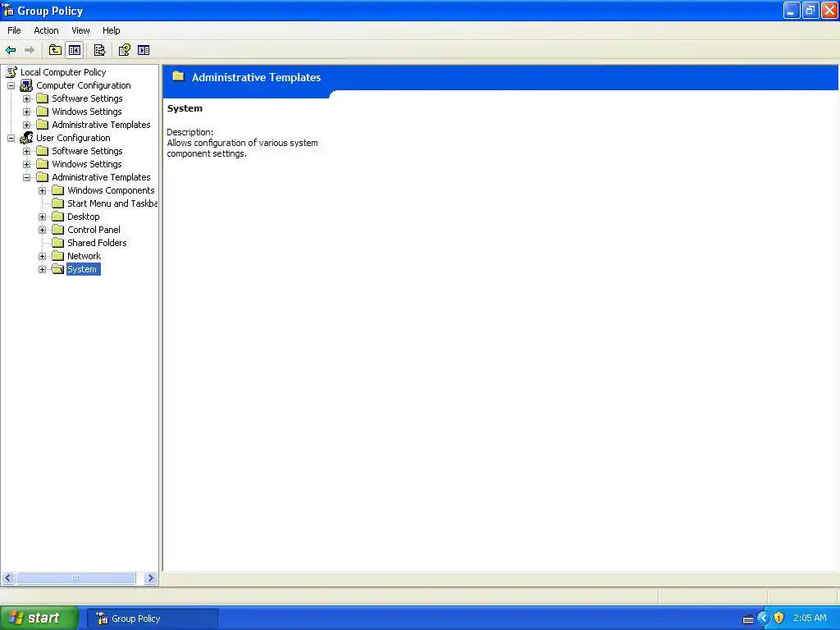Viewport: 840px width, 630px height.
Task: Expand the Network node
Action: (43, 256)
